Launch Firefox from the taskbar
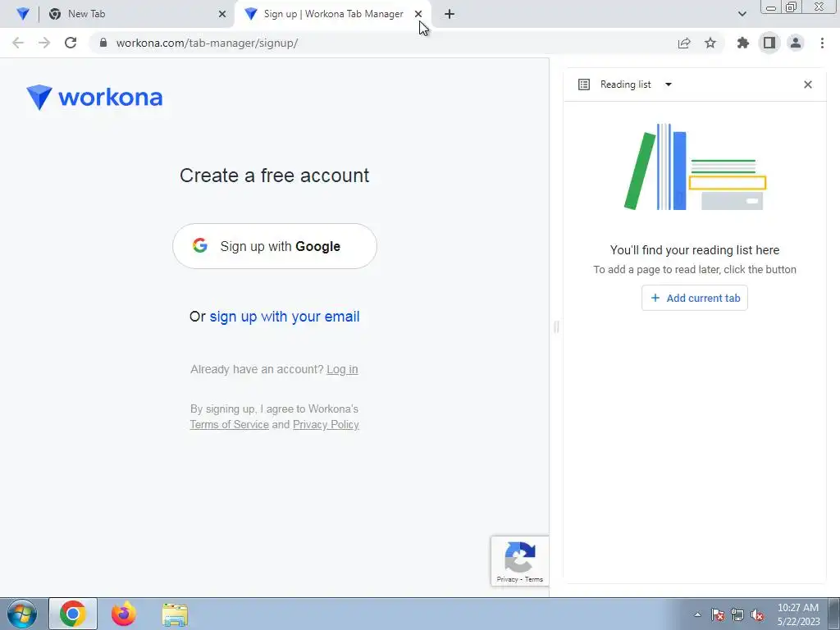The image size is (840, 630). [123, 614]
